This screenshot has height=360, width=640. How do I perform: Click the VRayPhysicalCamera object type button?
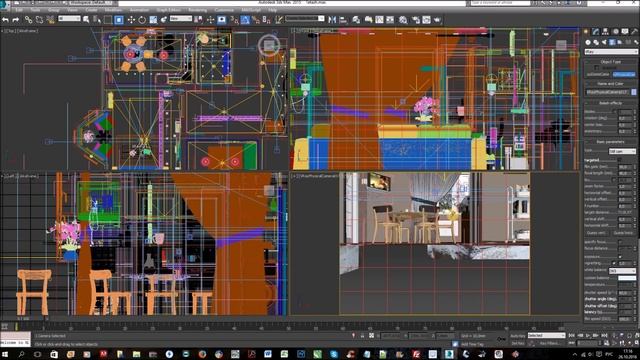click(x=624, y=74)
